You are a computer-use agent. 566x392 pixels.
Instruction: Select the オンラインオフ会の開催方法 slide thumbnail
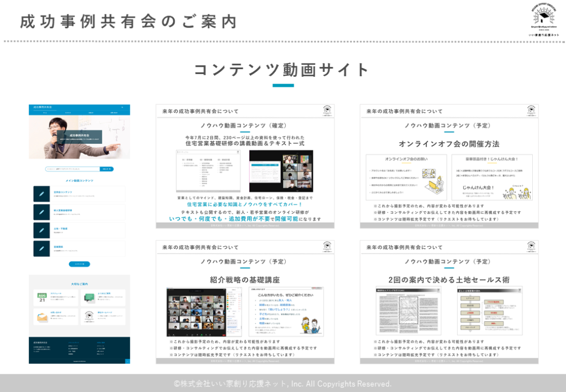(449, 166)
